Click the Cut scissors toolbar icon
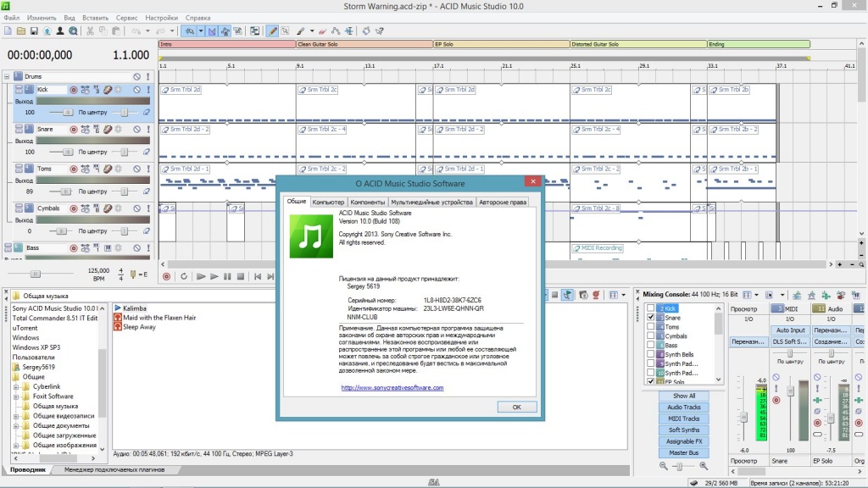Screen dimensions: 868x488 pos(90,31)
